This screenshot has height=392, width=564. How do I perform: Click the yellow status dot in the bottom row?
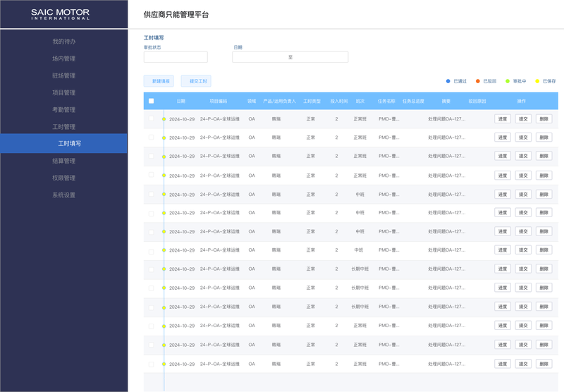(x=164, y=364)
